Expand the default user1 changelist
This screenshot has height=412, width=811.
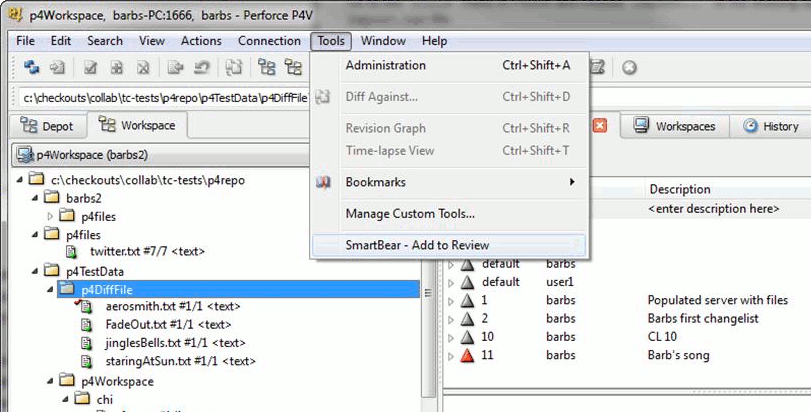(x=451, y=283)
